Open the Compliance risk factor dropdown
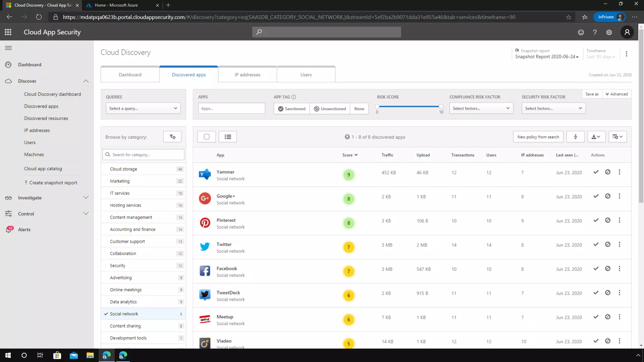This screenshot has height=362, width=644. click(481, 108)
